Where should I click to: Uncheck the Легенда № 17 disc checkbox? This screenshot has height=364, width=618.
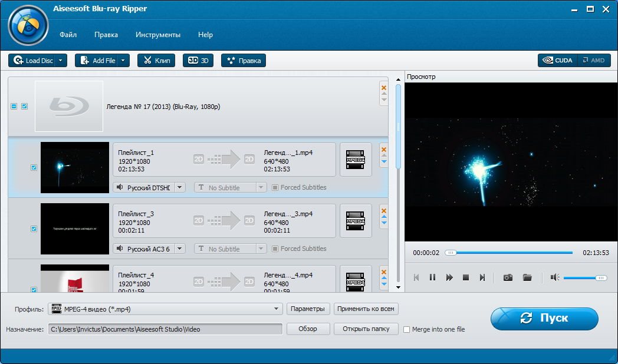24,106
